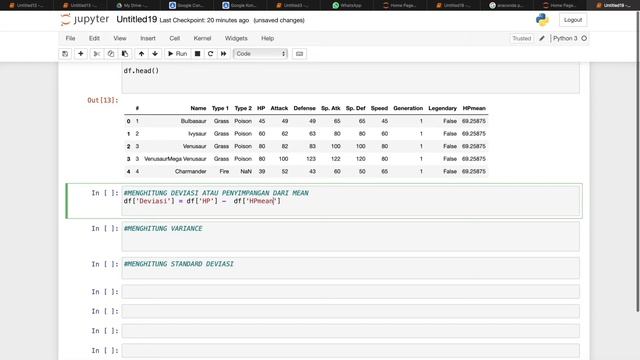Paste cells below icon
This screenshot has height=360, width=640.
tap(125, 53)
